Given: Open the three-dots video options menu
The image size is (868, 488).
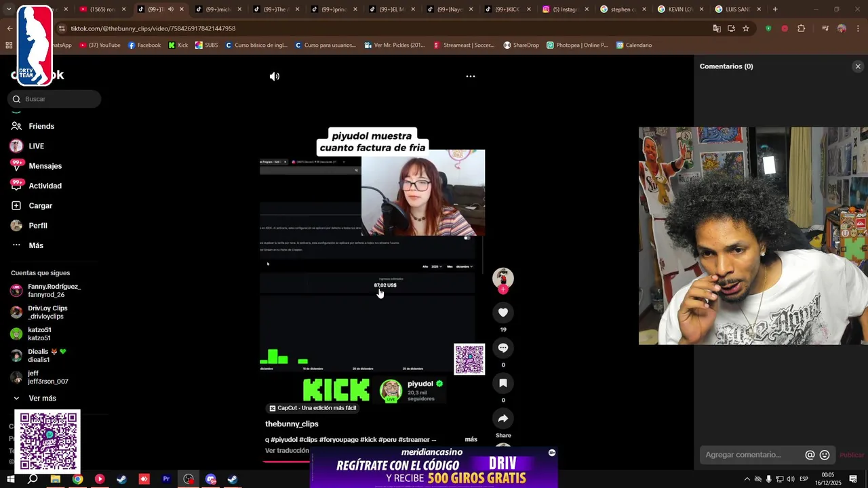Looking at the screenshot, I should coord(471,77).
